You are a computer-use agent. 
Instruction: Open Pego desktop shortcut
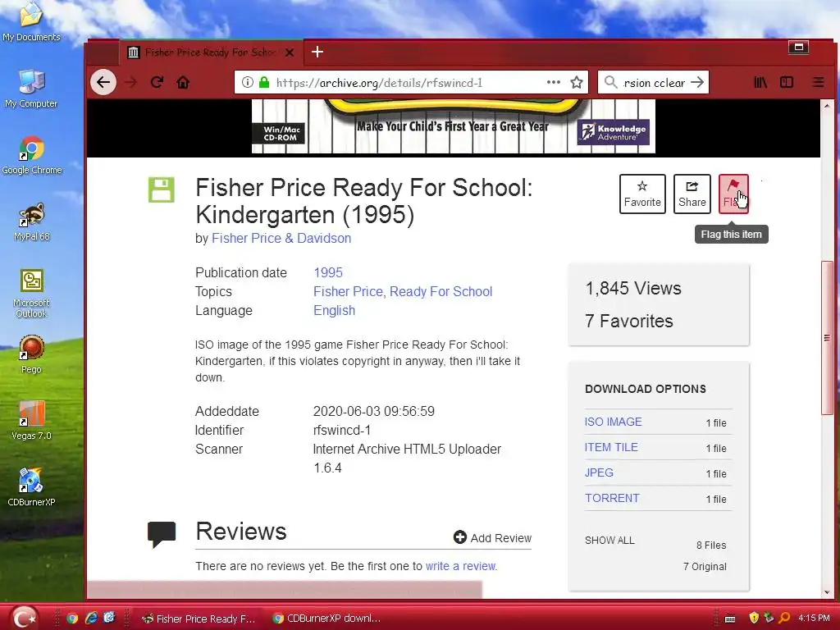pos(31,354)
